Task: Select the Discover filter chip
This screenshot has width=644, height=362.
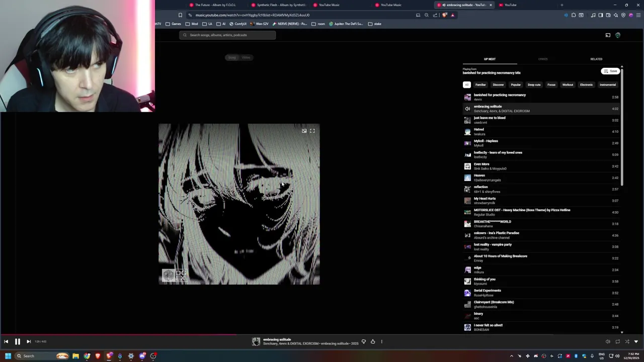Action: (498, 84)
